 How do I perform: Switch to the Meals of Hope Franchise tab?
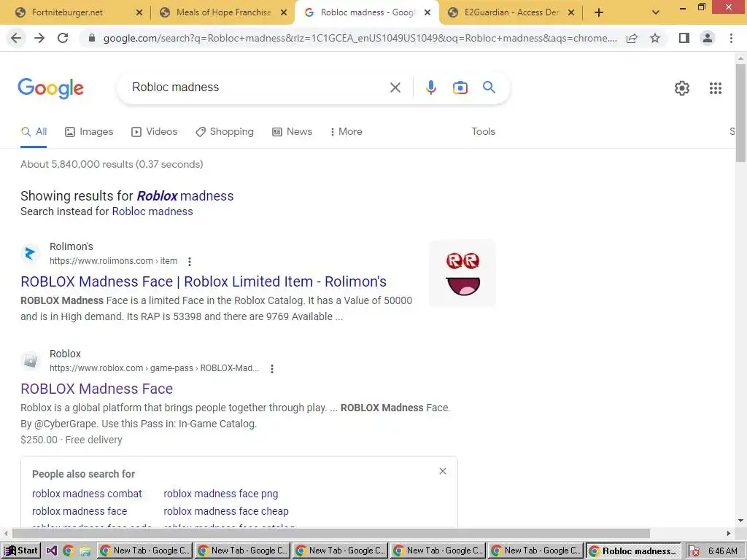[223, 12]
